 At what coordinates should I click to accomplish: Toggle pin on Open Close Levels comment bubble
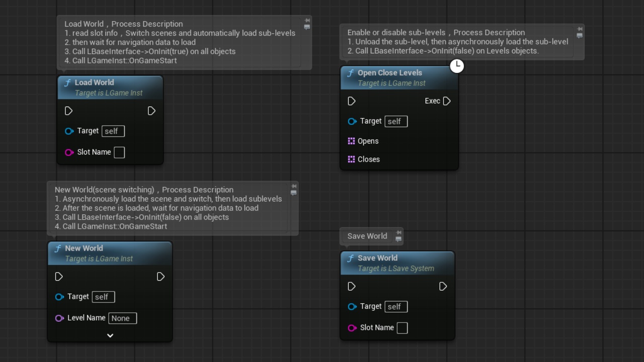[x=580, y=29]
